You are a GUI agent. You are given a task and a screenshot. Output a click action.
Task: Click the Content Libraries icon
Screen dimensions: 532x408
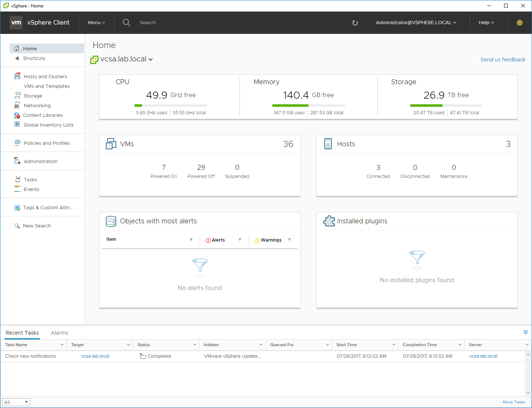click(17, 115)
